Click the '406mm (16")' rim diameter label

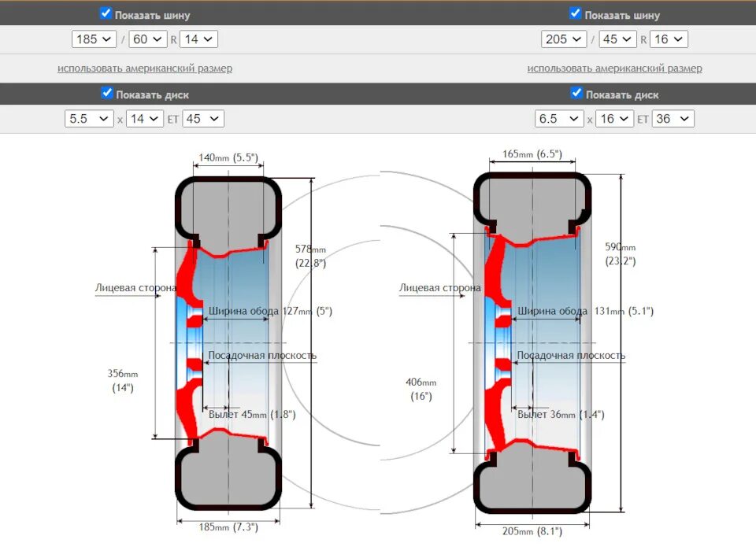(421, 390)
